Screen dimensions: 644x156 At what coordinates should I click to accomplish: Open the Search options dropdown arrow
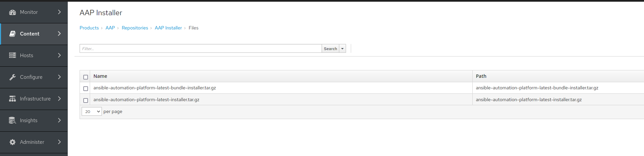(x=342, y=49)
